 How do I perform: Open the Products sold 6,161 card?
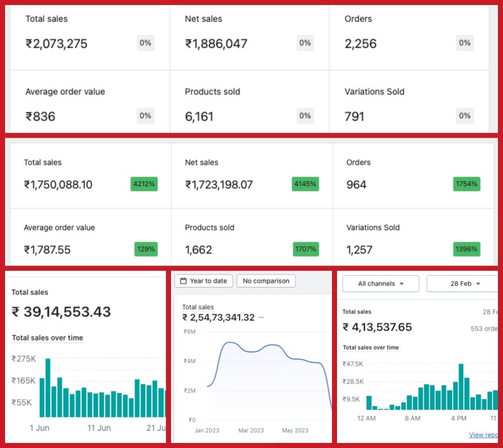[249, 105]
